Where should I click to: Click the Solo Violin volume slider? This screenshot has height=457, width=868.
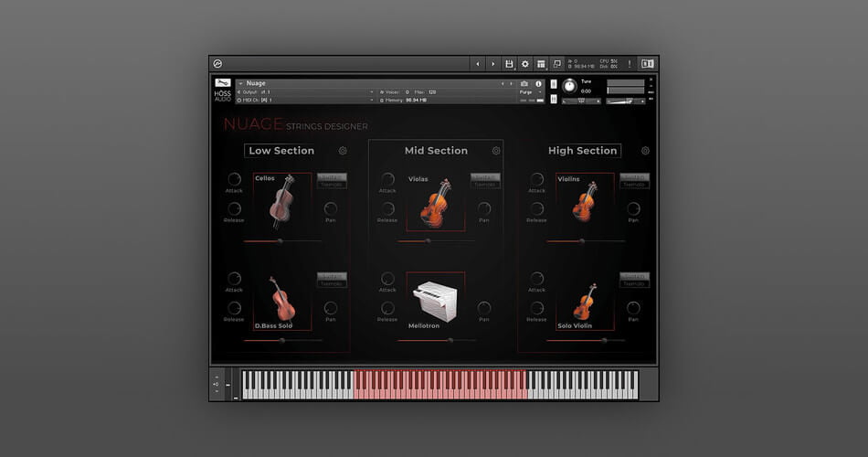(x=585, y=340)
